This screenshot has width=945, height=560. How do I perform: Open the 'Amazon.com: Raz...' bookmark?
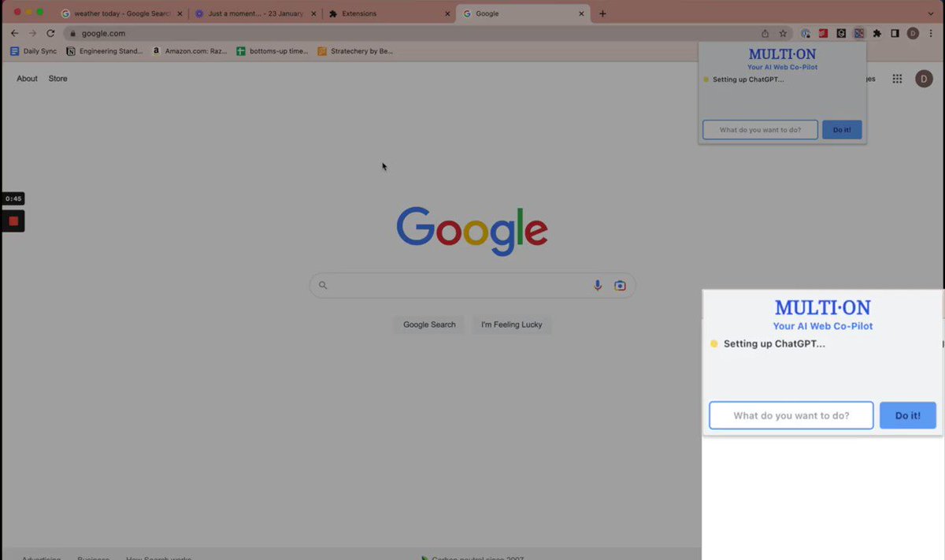tap(189, 51)
